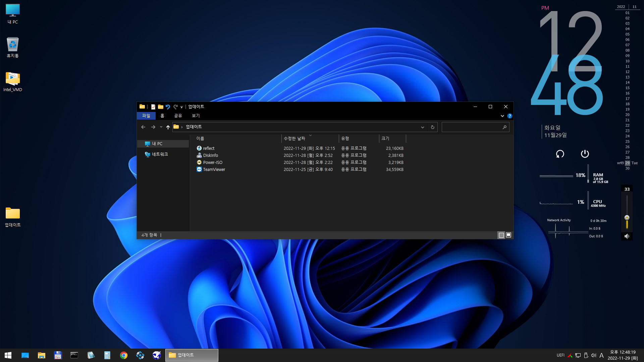Select 네트워크 in the navigation pane
The height and width of the screenshot is (362, 644).
click(163, 154)
